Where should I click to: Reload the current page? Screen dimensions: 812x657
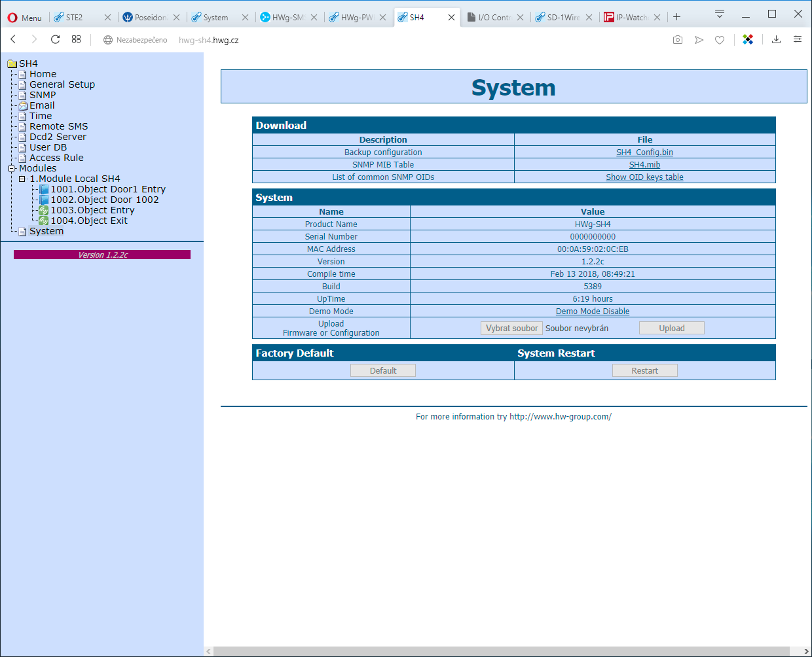click(56, 40)
